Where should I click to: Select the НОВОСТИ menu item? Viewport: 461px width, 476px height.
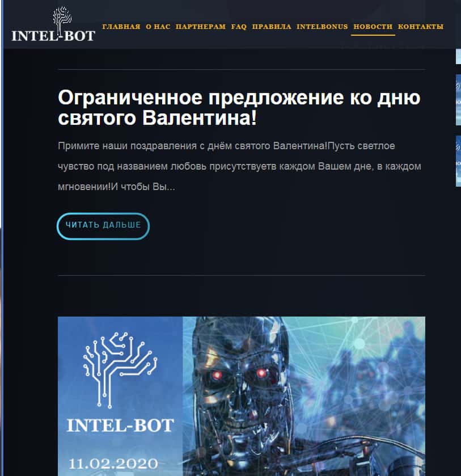[x=373, y=27]
